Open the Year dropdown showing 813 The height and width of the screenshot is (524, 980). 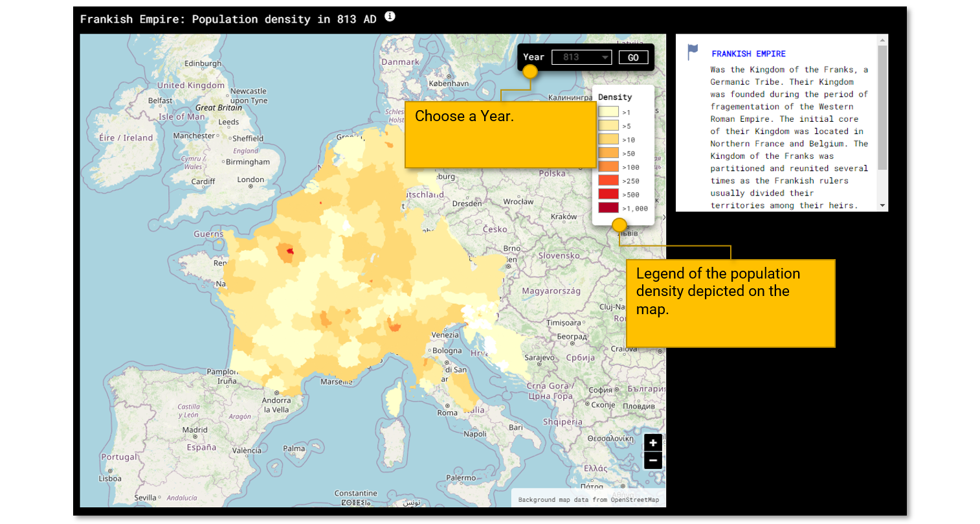(581, 57)
